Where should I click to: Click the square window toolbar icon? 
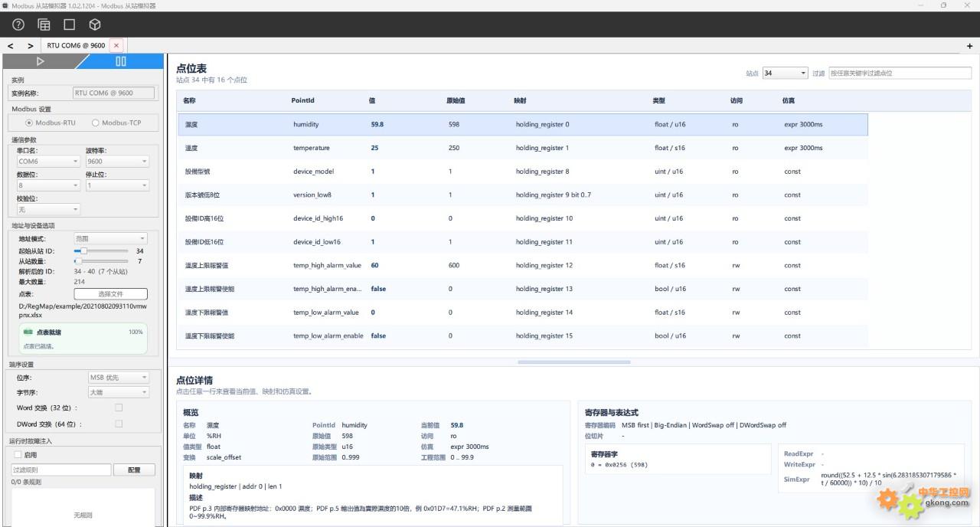coord(69,25)
